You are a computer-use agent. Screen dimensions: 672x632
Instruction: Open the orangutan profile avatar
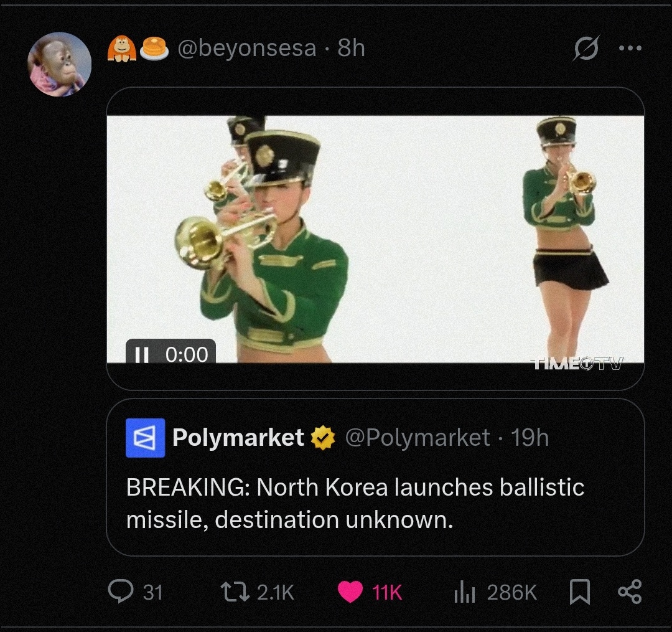pos(60,64)
